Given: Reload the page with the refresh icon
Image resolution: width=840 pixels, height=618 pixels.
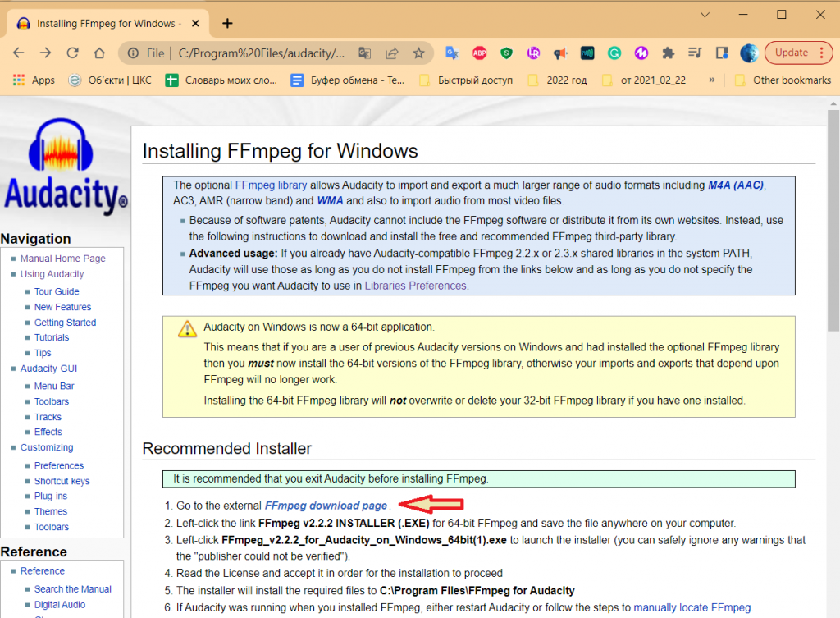Looking at the screenshot, I should click(72, 53).
